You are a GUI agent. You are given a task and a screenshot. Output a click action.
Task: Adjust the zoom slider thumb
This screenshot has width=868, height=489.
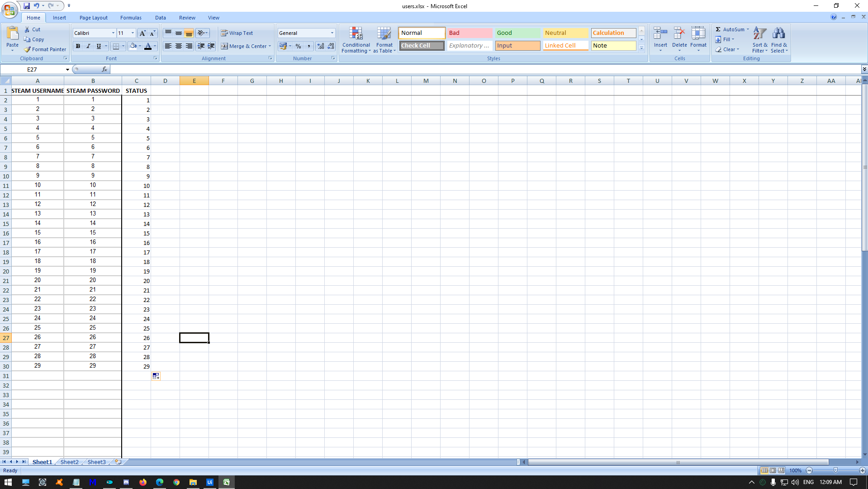(x=835, y=470)
